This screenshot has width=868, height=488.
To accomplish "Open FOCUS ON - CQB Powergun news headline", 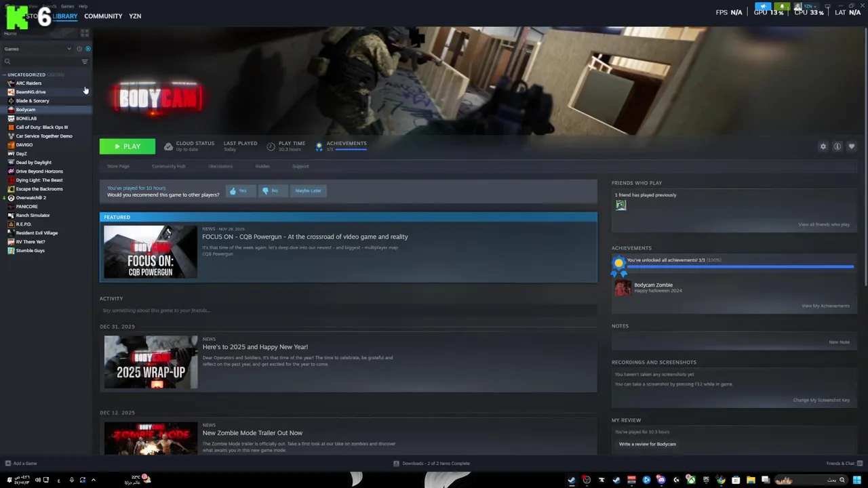I will pos(305,237).
